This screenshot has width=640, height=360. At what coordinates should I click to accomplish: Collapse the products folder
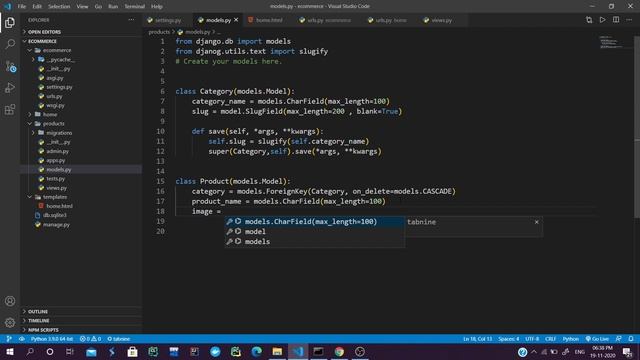53,124
